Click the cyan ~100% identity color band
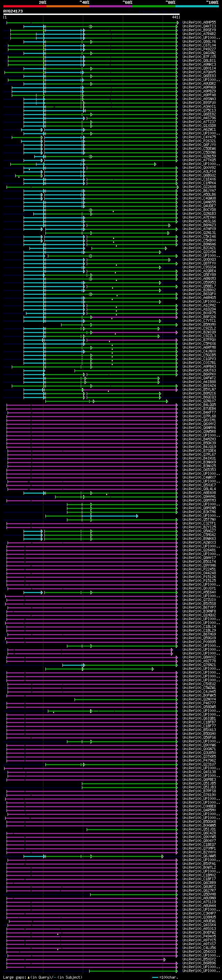The width and height of the screenshot is (222, 980). point(197,6)
